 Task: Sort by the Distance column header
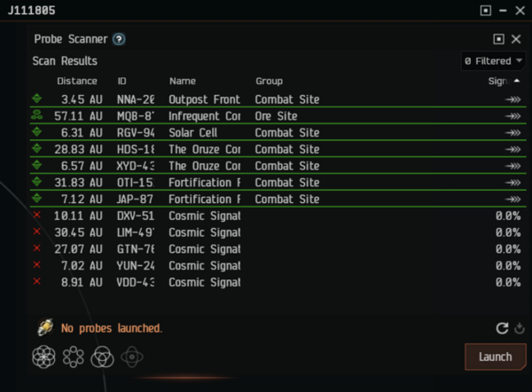(x=77, y=81)
